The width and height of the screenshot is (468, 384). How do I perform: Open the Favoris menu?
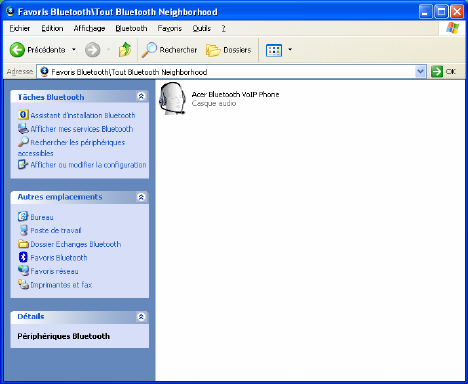[x=170, y=29]
